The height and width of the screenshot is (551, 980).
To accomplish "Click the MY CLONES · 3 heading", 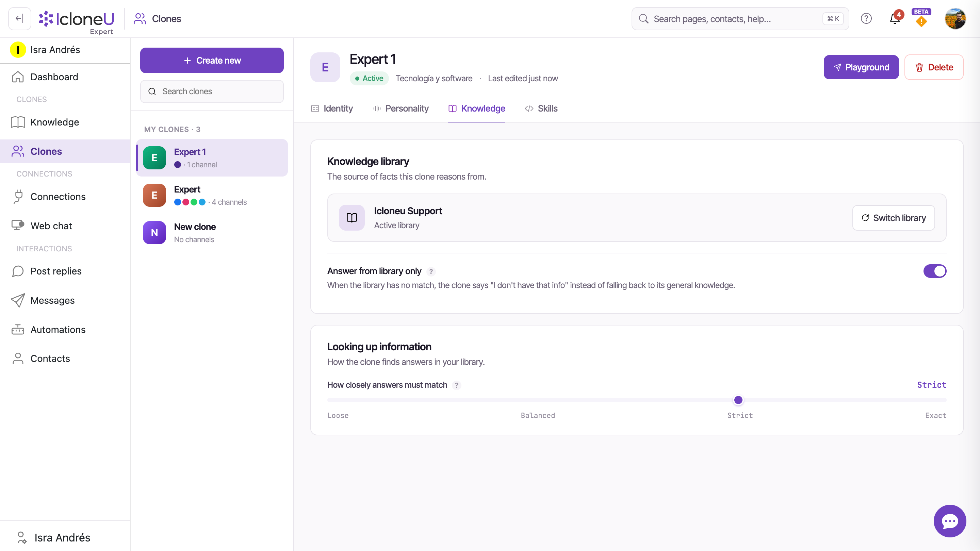I will (x=172, y=129).
